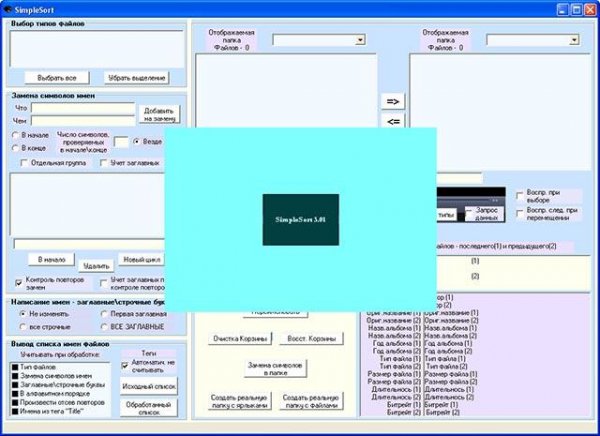Click the number-of-symbols box beside "Число символов"
Screen dimensions: 600x436
tap(121, 142)
